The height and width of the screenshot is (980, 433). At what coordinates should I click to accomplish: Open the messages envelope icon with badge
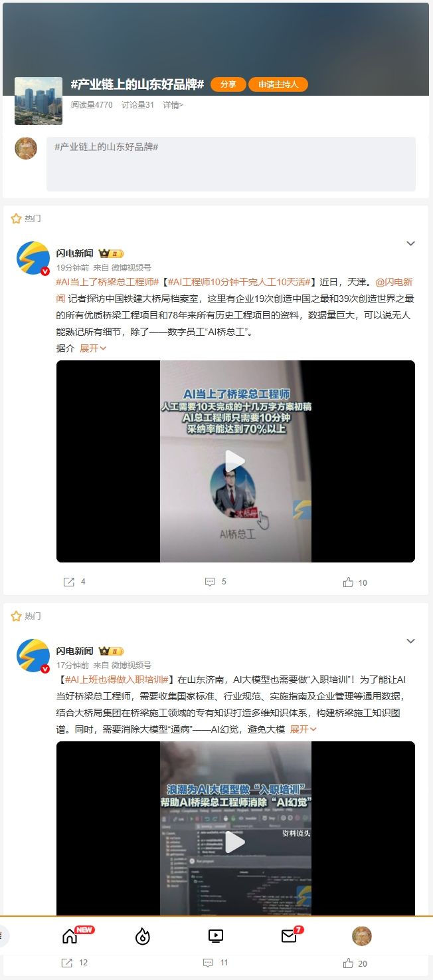coord(288,936)
